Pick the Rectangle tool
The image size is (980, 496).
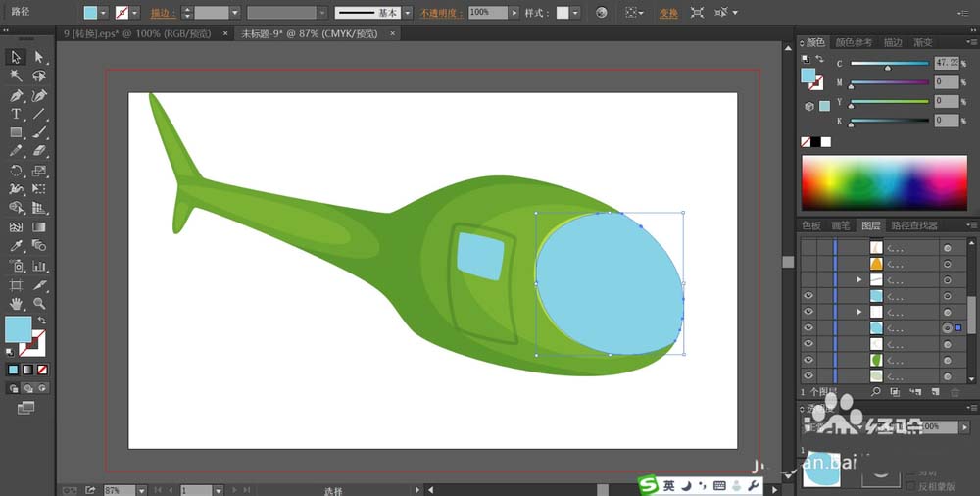tap(16, 133)
